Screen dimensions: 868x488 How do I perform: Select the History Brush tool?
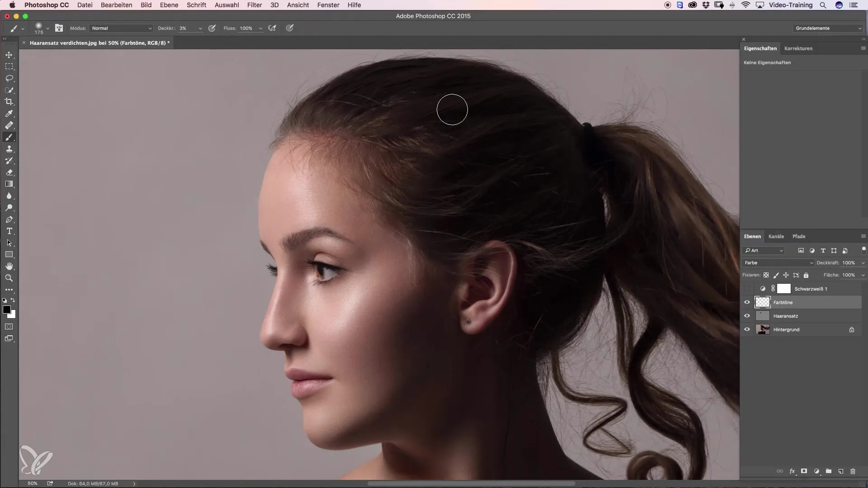pyautogui.click(x=9, y=160)
